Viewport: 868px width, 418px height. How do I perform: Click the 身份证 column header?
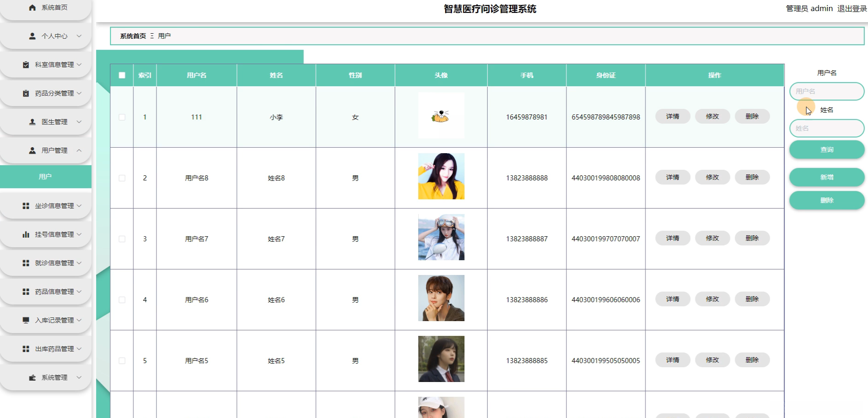606,75
